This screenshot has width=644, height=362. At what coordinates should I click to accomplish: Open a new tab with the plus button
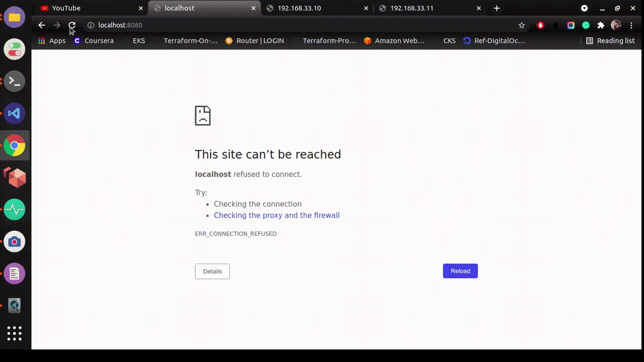[x=497, y=8]
